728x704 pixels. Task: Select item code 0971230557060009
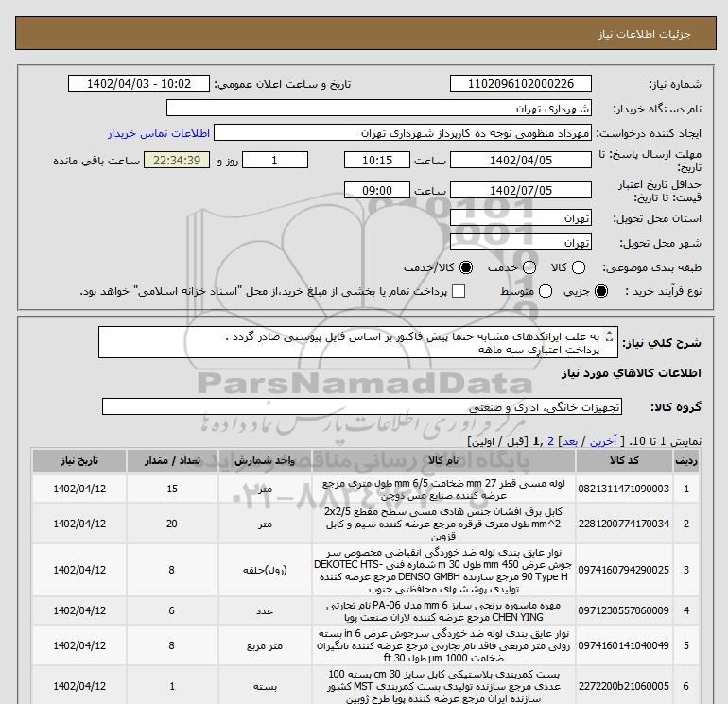pyautogui.click(x=624, y=610)
